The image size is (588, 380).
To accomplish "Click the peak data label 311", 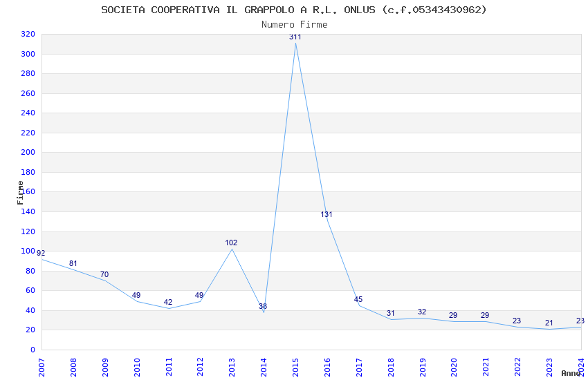I will [x=295, y=37].
